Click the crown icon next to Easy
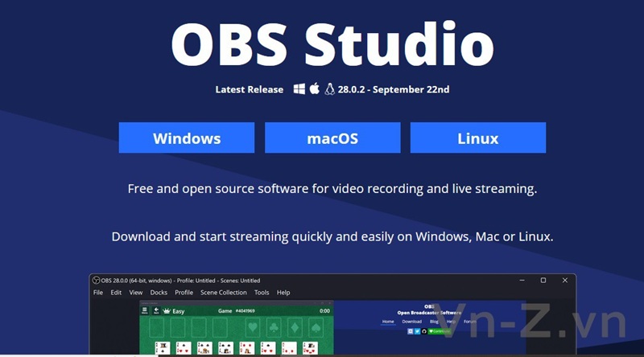The height and width of the screenshot is (357, 644). 167,310
